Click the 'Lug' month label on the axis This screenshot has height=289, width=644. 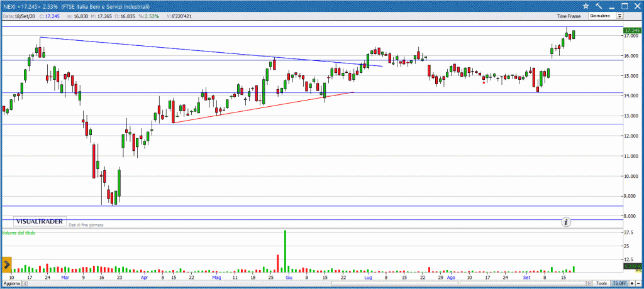367,278
